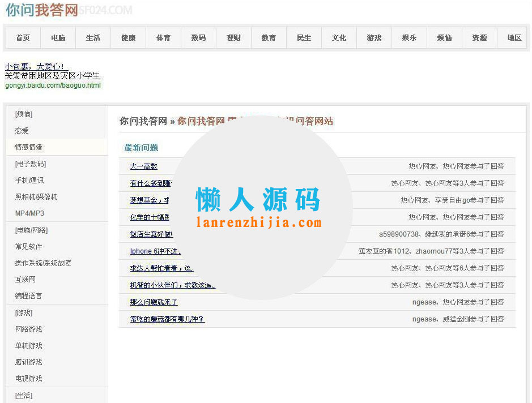Switch to the 电脑 navigation tab
This screenshot has height=403, width=532.
pyautogui.click(x=58, y=38)
